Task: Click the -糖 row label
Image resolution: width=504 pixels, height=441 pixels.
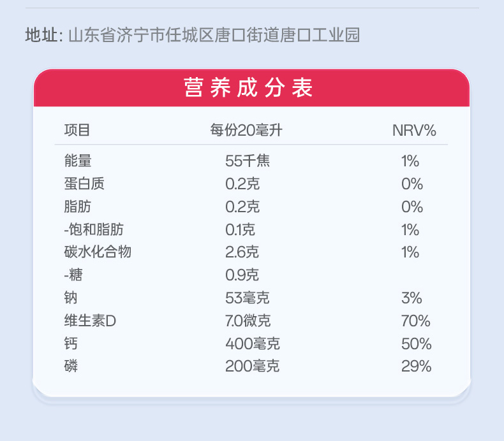Action: (74, 275)
